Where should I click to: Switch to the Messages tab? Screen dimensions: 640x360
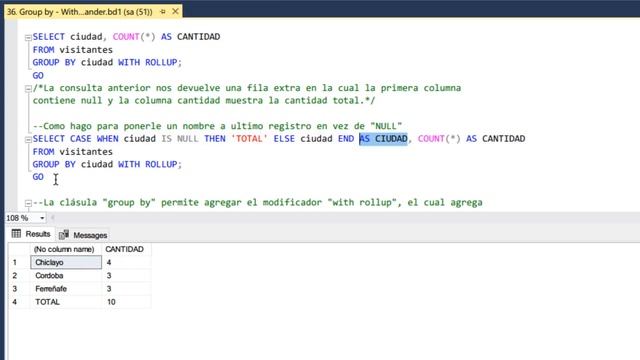(83, 235)
